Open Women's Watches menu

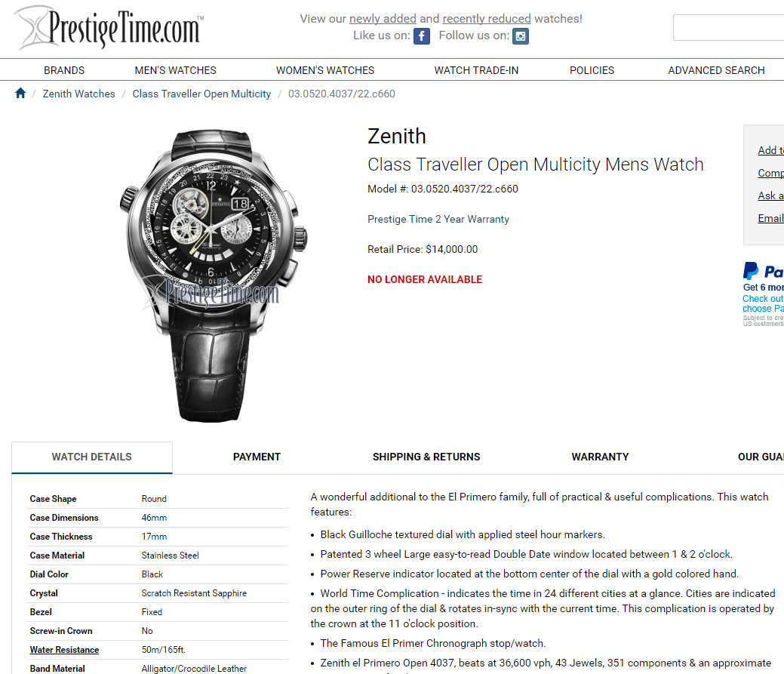(325, 70)
